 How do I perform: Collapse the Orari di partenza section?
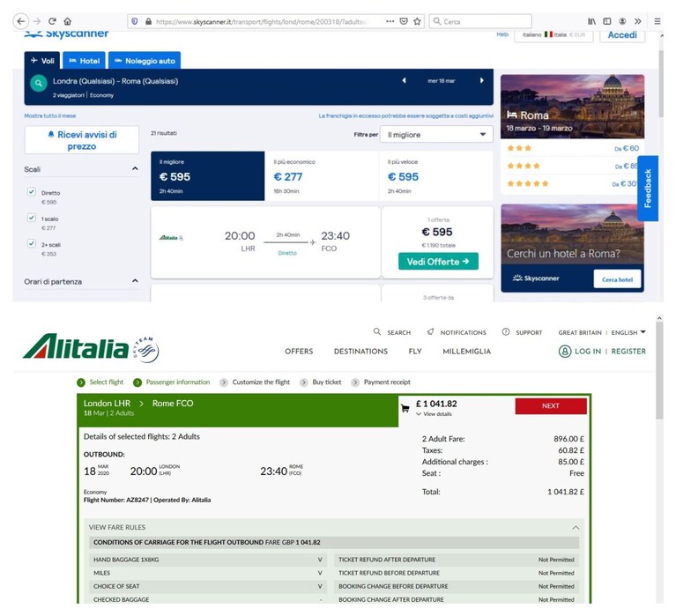click(135, 280)
